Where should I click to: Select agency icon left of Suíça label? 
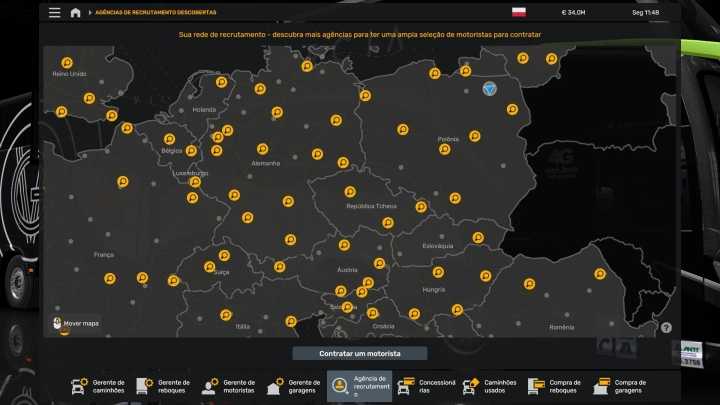[209, 267]
